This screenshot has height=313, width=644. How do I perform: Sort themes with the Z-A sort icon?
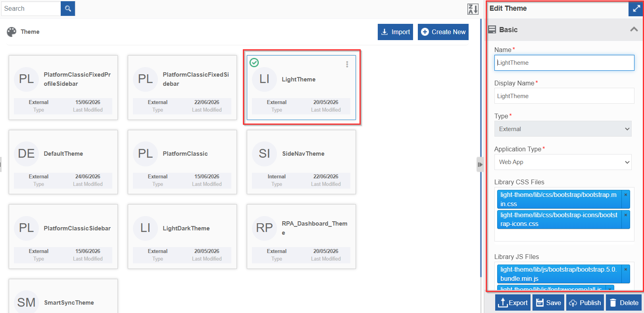pos(473,9)
